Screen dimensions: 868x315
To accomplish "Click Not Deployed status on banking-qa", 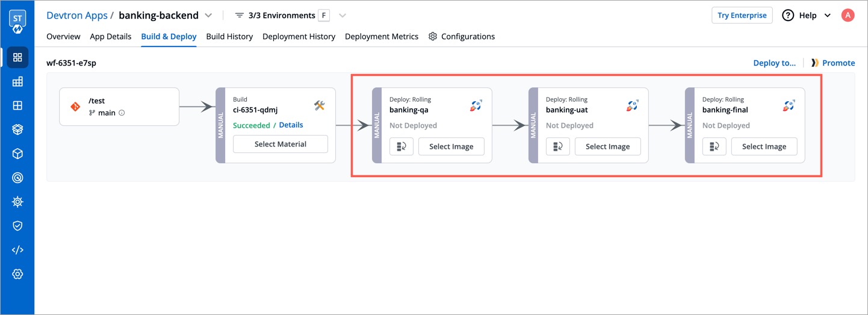I will pos(414,125).
